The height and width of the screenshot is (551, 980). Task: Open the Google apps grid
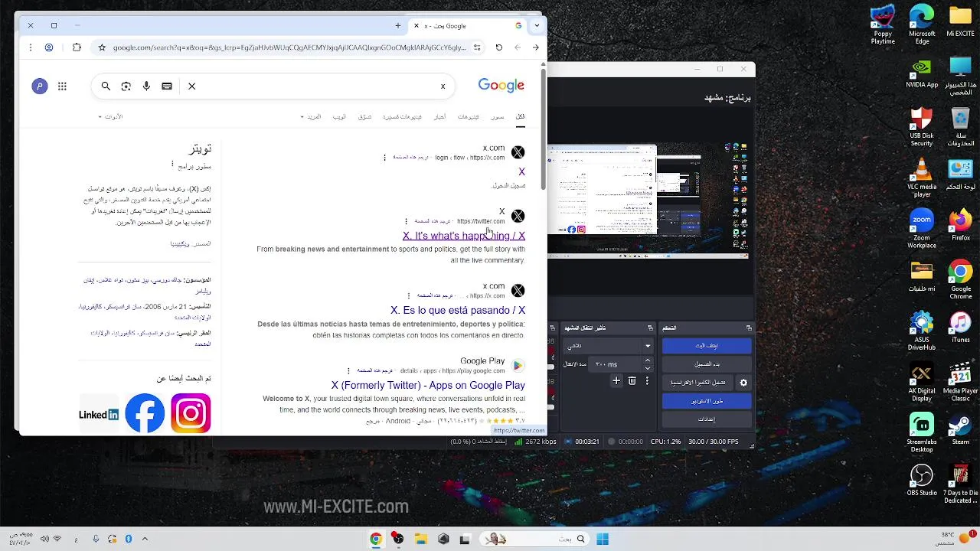click(62, 86)
